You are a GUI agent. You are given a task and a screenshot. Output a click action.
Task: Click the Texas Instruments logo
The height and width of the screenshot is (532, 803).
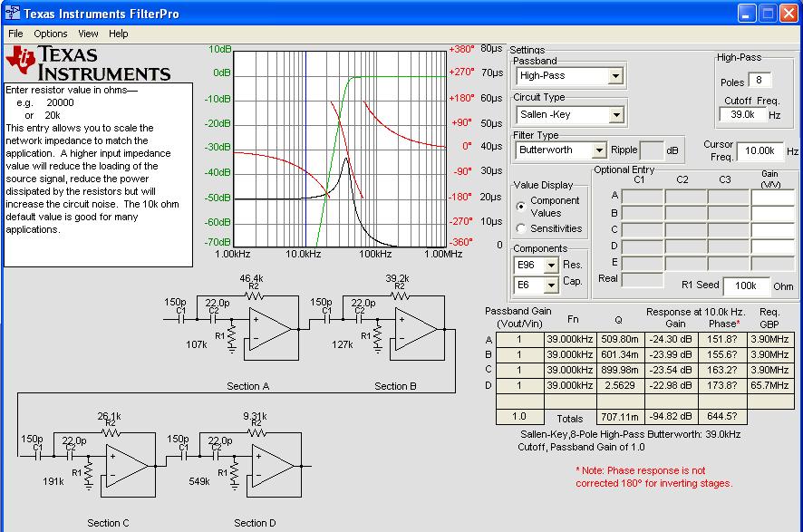[x=88, y=63]
